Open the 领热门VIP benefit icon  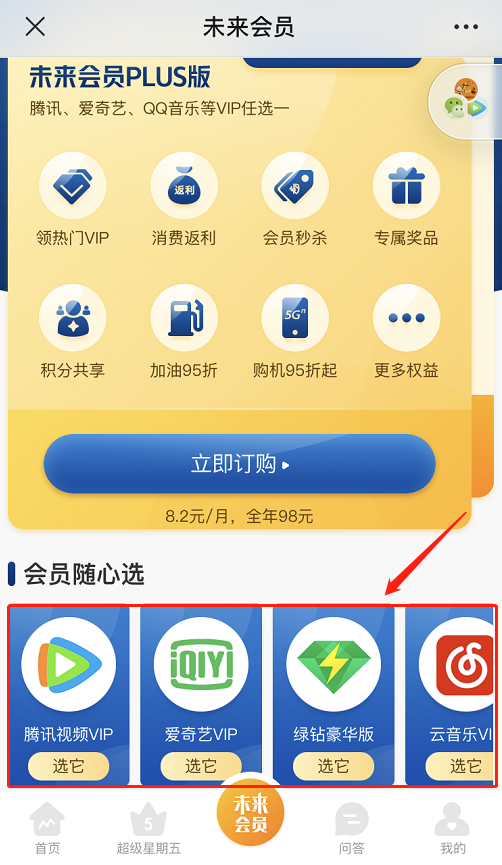click(x=72, y=186)
